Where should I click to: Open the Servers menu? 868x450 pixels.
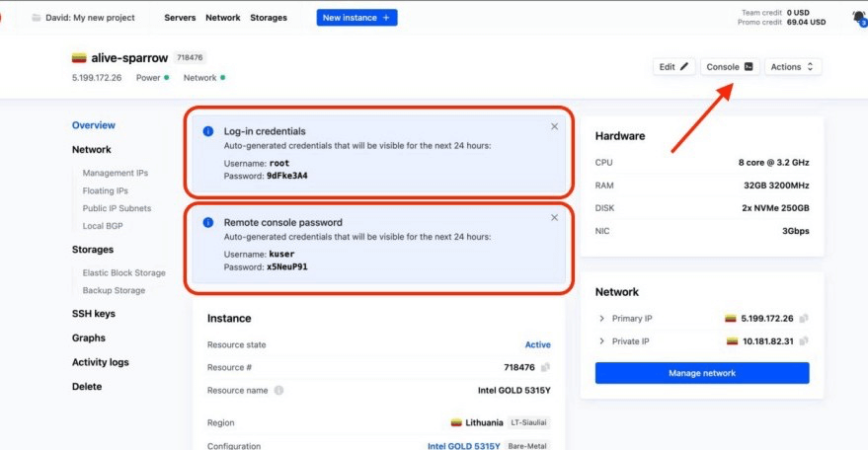point(180,18)
